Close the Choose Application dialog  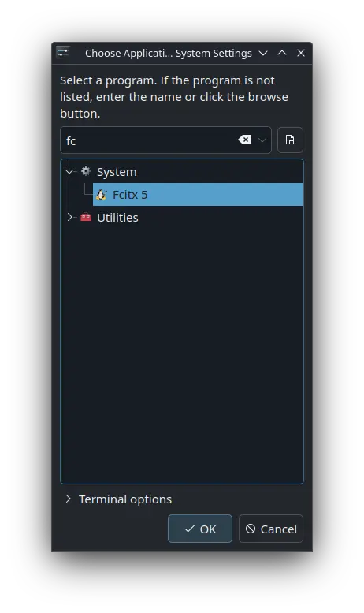301,53
